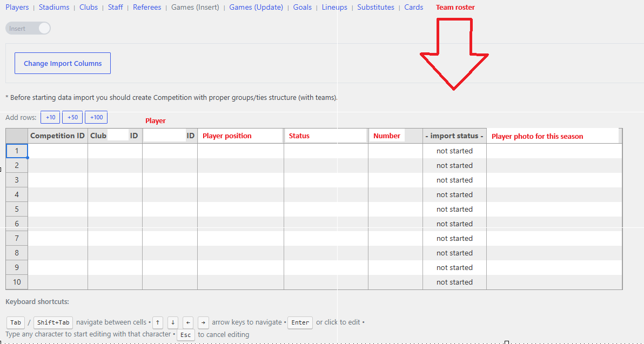Add 50 rows with +50 button
Viewport: 644px width, 344px height.
[72, 117]
